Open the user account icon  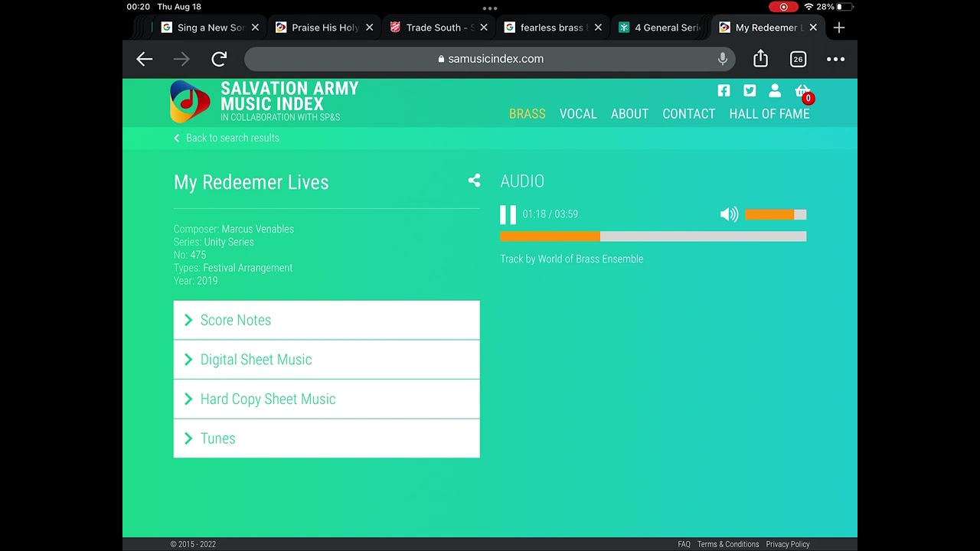tap(775, 90)
